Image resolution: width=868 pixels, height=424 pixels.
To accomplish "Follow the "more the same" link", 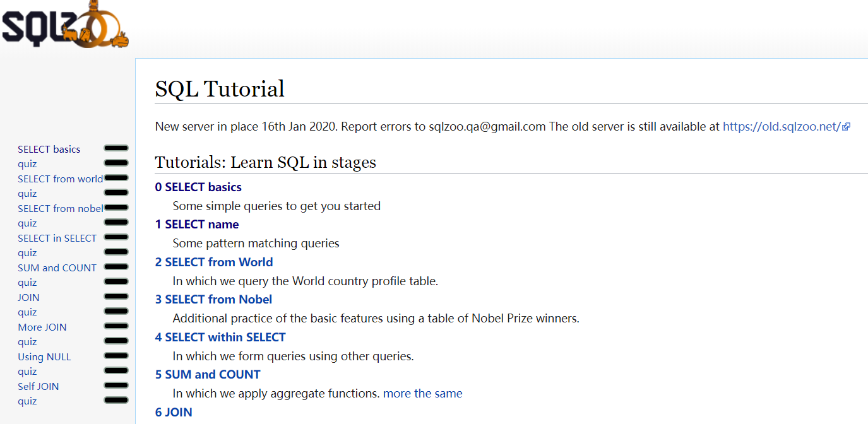I will pyautogui.click(x=422, y=394).
